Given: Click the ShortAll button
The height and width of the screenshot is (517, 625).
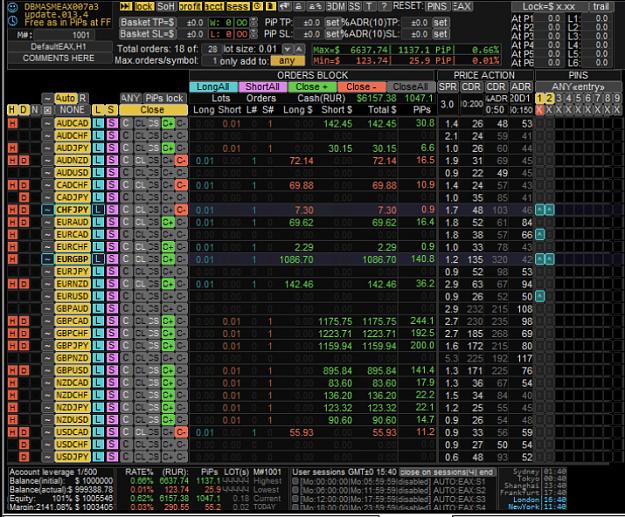Looking at the screenshot, I should pos(262,87).
